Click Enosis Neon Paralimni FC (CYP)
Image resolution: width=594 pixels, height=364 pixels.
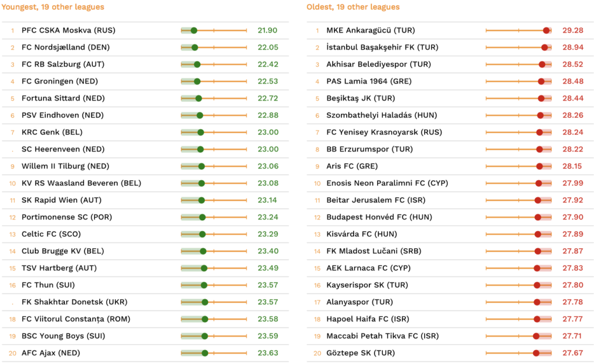click(x=387, y=183)
